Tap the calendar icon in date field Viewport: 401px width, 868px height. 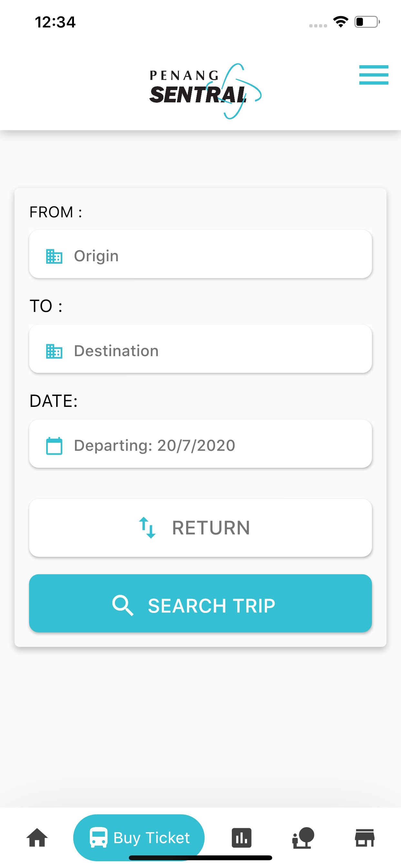click(x=54, y=446)
